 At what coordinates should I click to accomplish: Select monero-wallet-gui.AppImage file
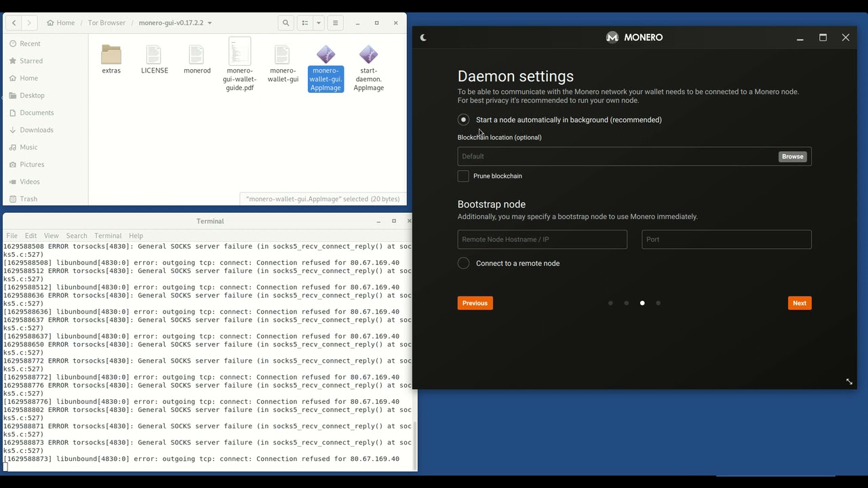(325, 68)
